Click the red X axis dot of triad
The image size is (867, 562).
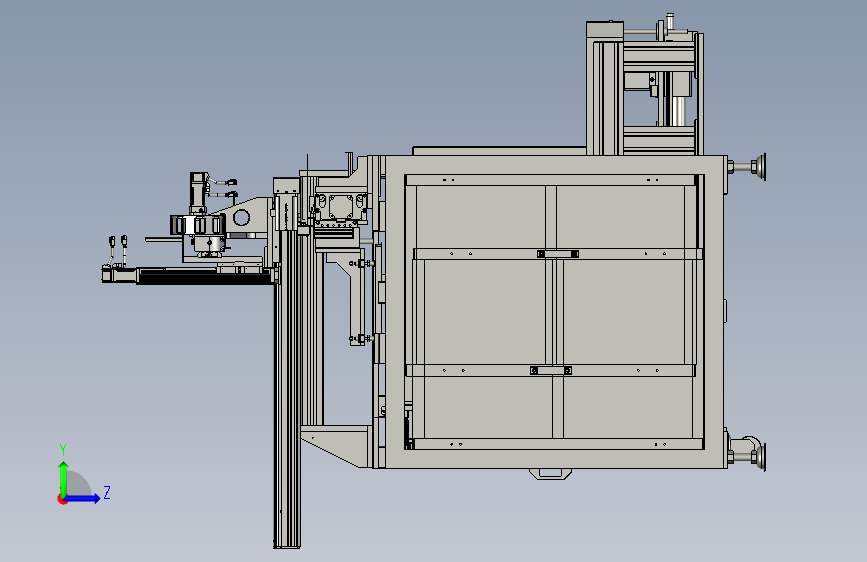point(61,499)
